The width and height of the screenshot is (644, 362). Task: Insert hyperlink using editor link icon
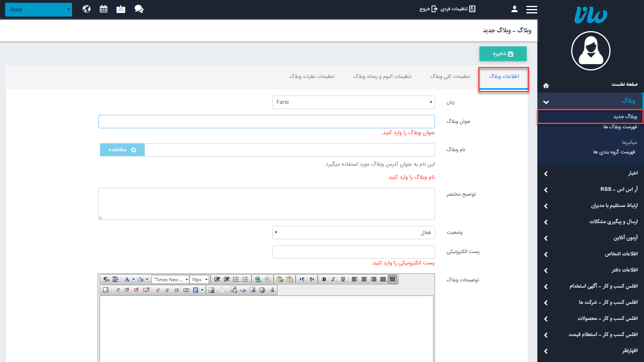click(258, 279)
